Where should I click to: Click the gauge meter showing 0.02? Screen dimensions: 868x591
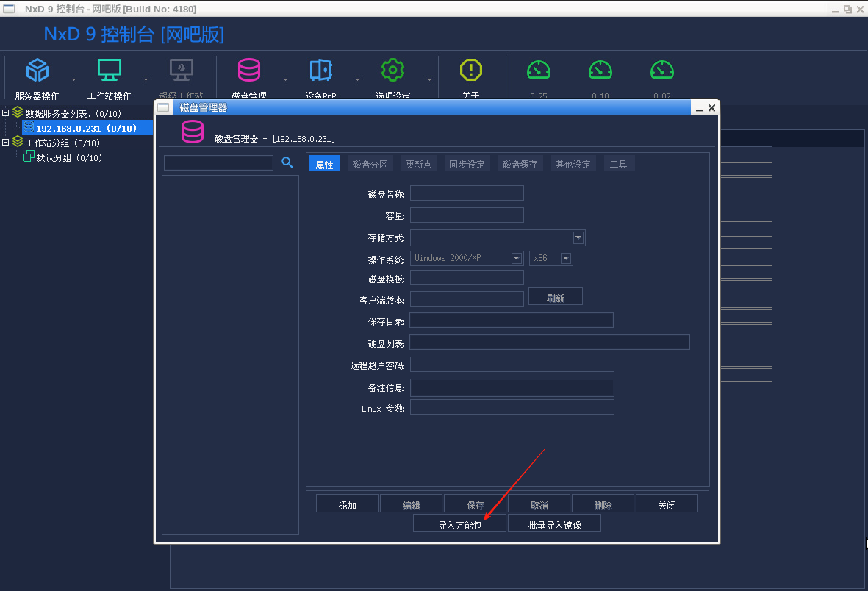pos(661,70)
